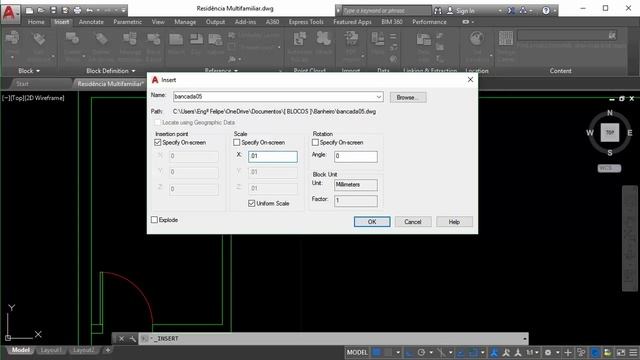
Task: Click the keyword search field
Action: (386, 11)
